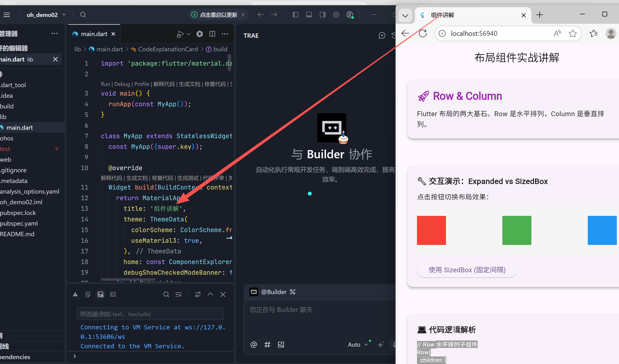Select the 组件讲解 browser tab
The width and height of the screenshot is (619, 364).
point(442,15)
